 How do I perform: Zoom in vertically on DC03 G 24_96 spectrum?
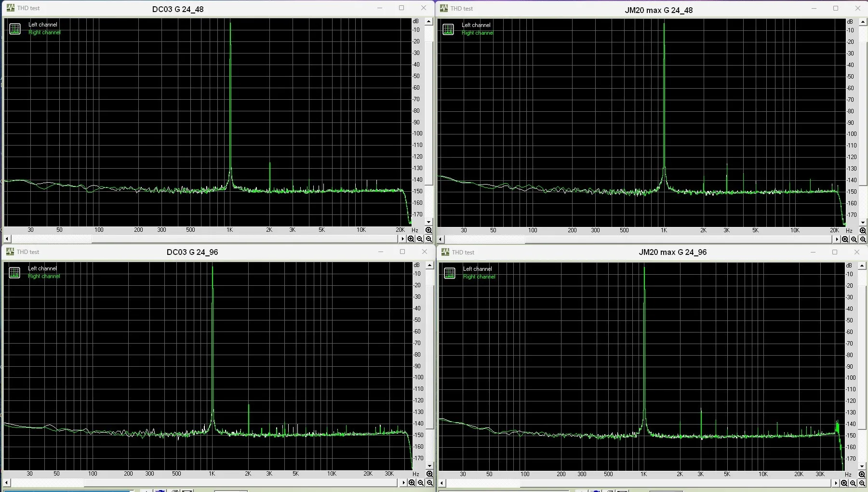(429, 474)
